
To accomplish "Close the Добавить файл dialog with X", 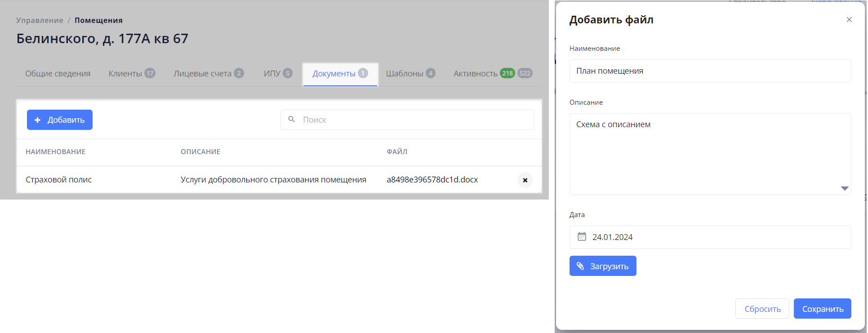I will click(x=849, y=20).
